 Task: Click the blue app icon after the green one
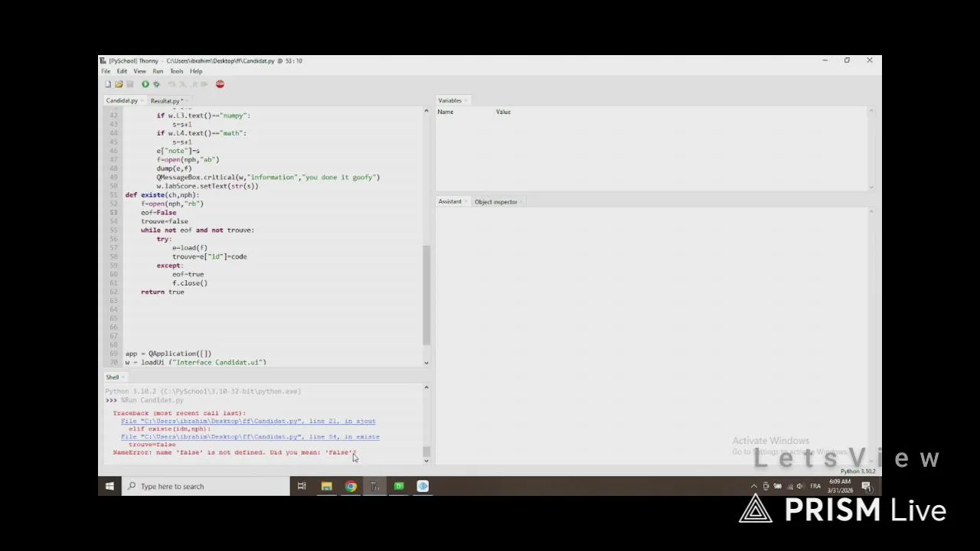[423, 486]
